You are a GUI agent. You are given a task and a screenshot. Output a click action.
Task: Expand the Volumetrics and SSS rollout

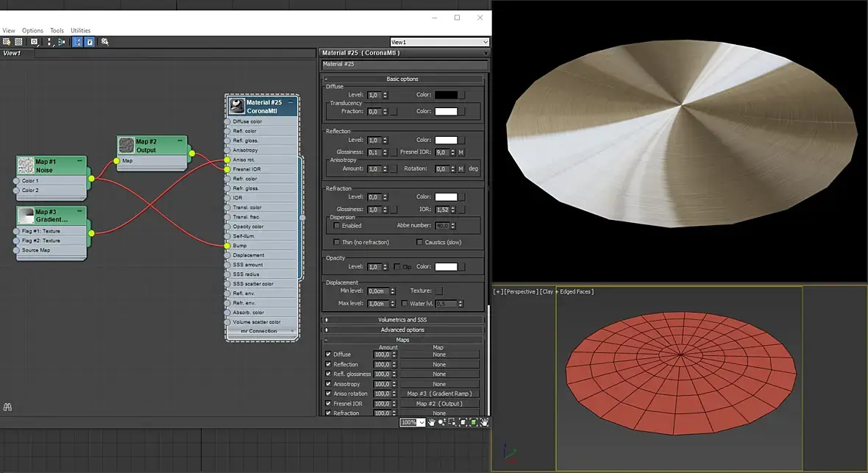pyautogui.click(x=402, y=320)
